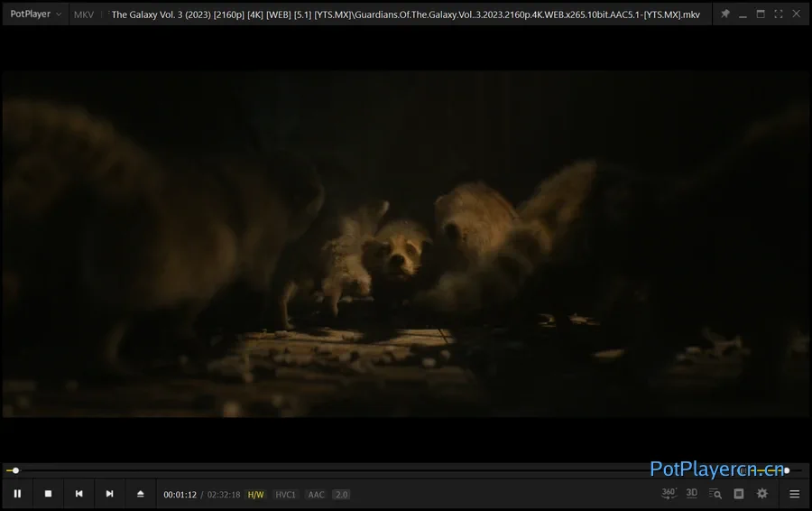Open the capture/control panel icon
The image size is (812, 511).
point(739,494)
